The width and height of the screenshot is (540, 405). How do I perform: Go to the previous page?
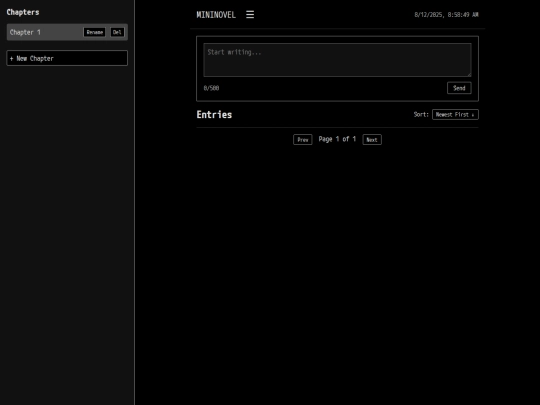click(303, 139)
